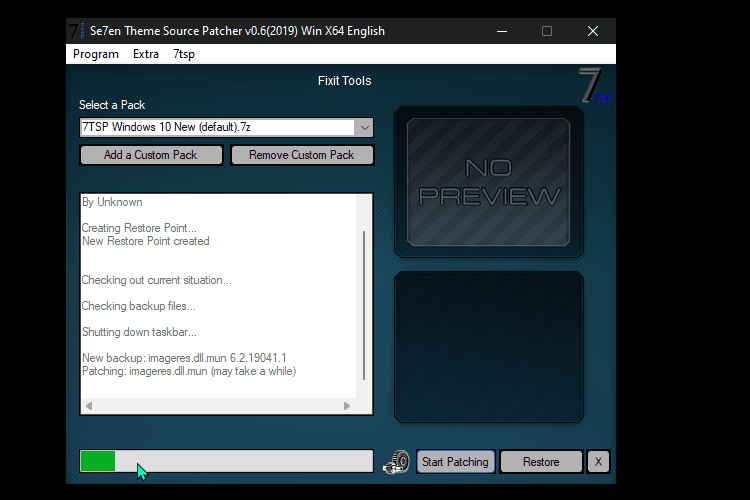Click the green patching progress bar
Image resolution: width=750 pixels, height=500 pixels.
point(226,461)
